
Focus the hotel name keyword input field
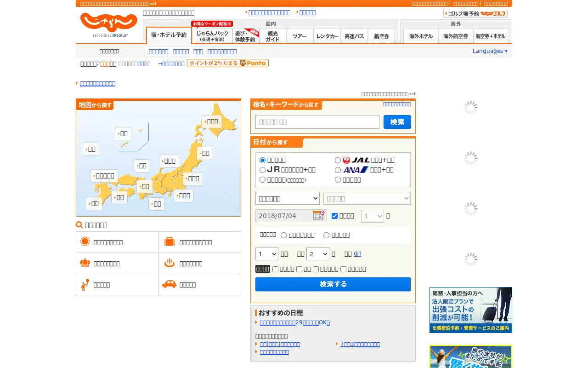coord(317,122)
